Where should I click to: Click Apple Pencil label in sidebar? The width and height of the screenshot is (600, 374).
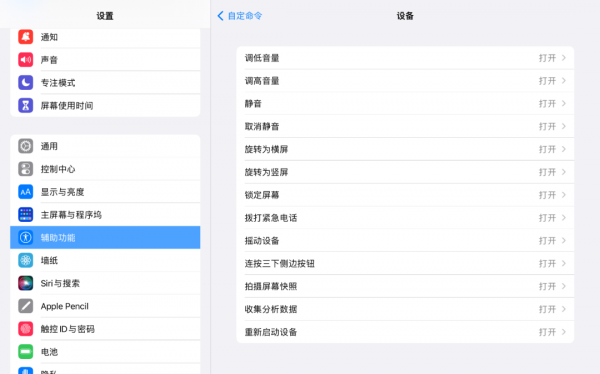(x=65, y=306)
